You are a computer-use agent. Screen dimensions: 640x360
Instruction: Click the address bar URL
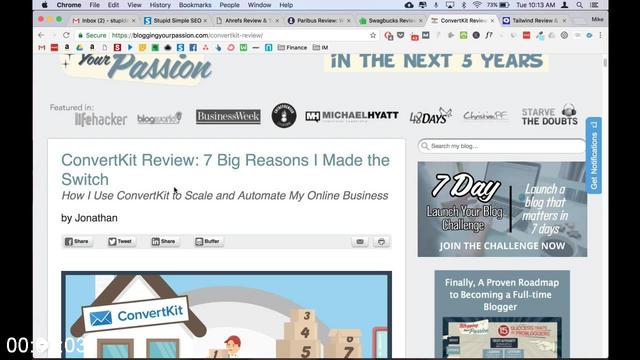187,36
